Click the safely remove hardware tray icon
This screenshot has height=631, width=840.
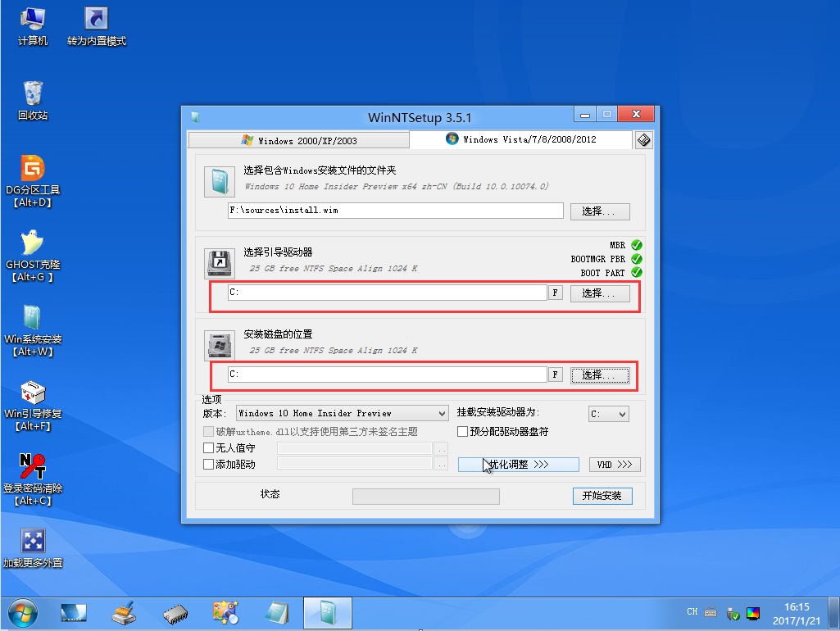(x=733, y=614)
